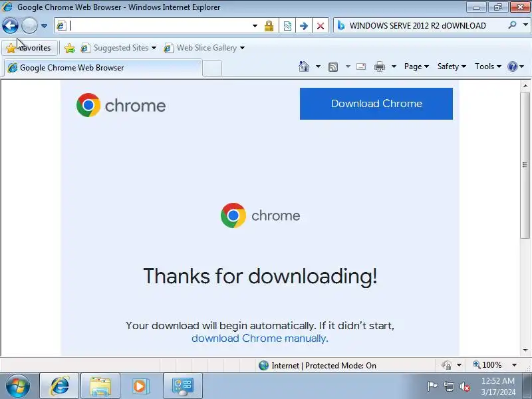The width and height of the screenshot is (532, 399).
Task: Open the recent pages dropdown arrow
Action: pyautogui.click(x=44, y=26)
